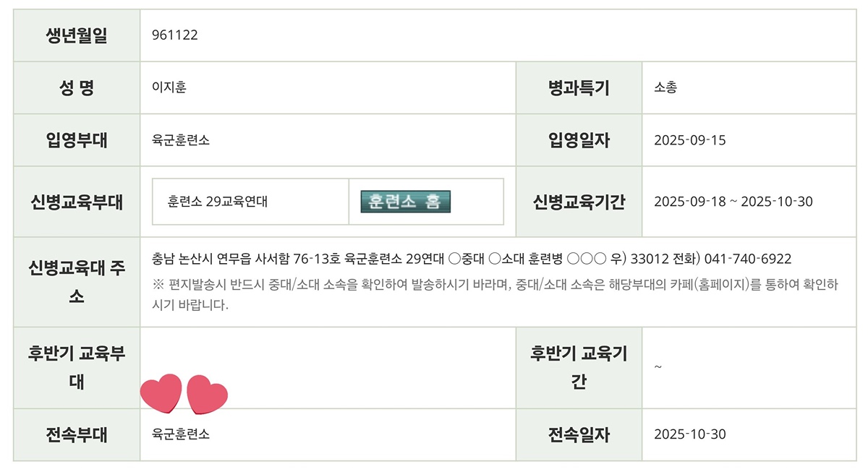Click the name 이지훈
Viewport: 868px width, 472px height.
tap(169, 87)
